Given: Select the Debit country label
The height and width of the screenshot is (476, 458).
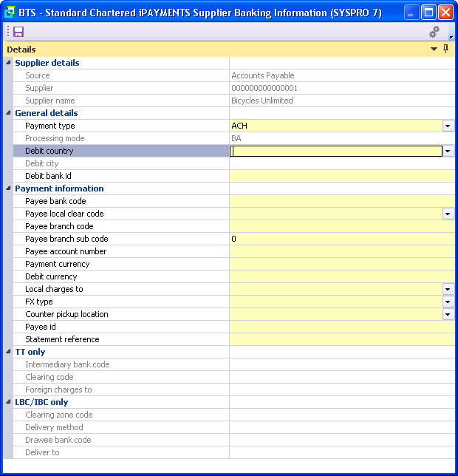Looking at the screenshot, I should pyautogui.click(x=49, y=151).
